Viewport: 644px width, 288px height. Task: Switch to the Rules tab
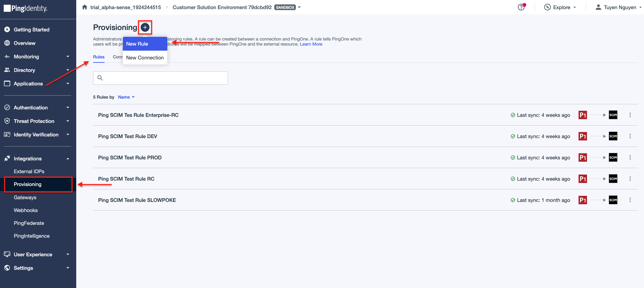coord(99,57)
